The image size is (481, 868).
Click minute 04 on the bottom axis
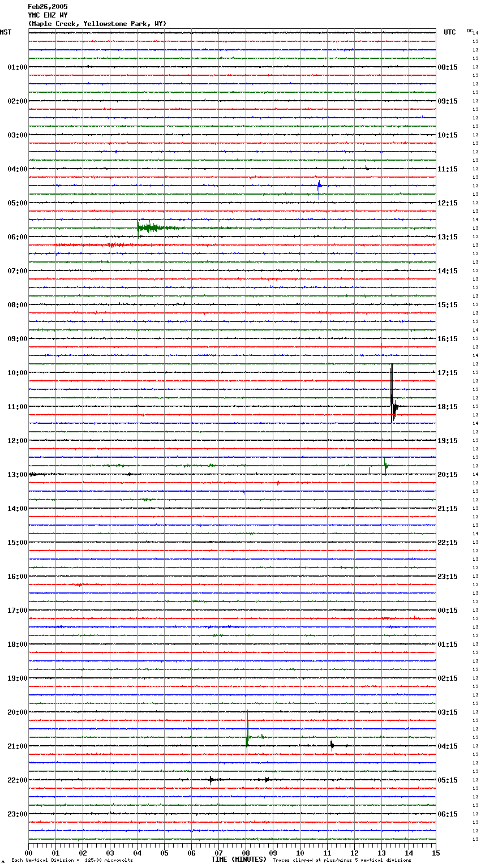137,853
